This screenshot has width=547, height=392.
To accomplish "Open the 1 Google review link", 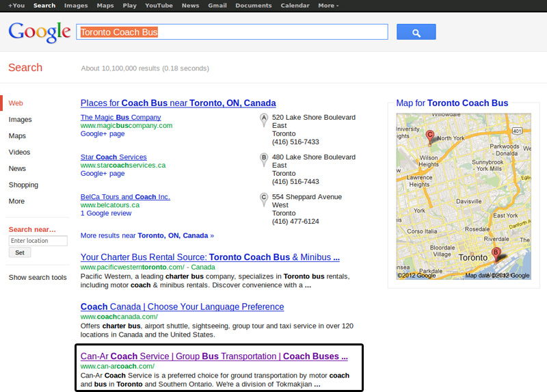I will pyautogui.click(x=106, y=213).
